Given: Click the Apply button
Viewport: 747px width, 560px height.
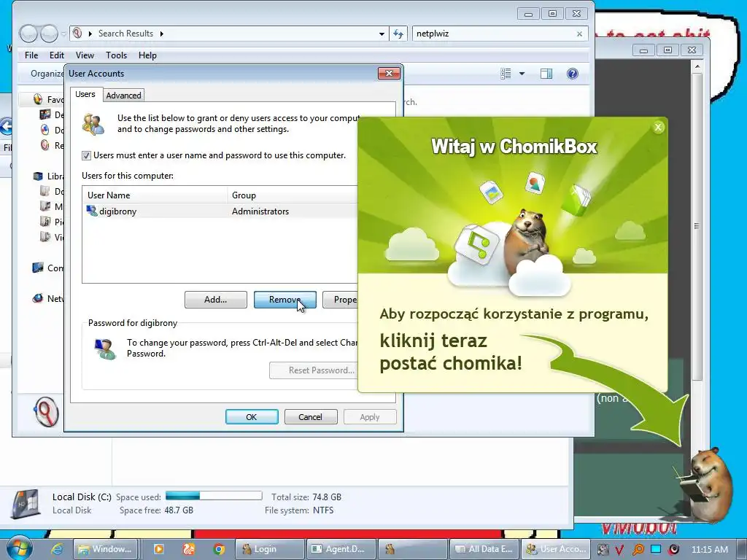Looking at the screenshot, I should 370,416.
